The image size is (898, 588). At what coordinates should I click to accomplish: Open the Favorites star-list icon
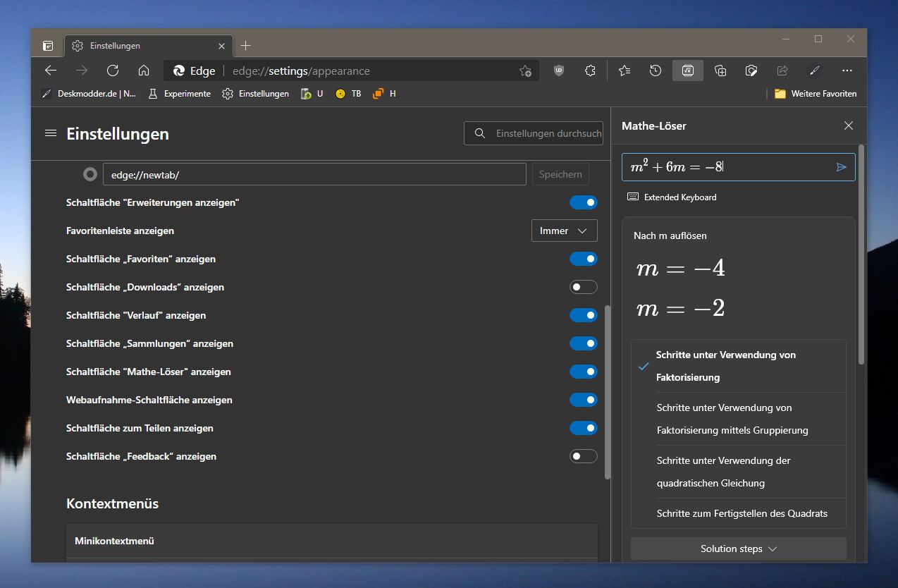click(x=624, y=71)
